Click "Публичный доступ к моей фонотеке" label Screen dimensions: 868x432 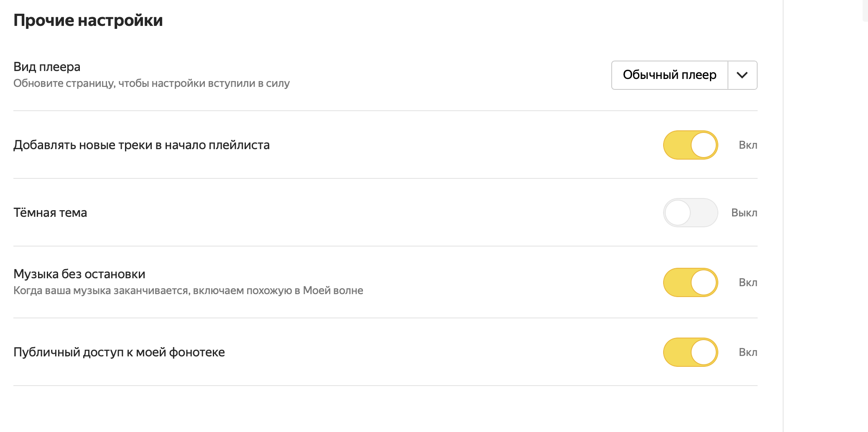tap(119, 352)
